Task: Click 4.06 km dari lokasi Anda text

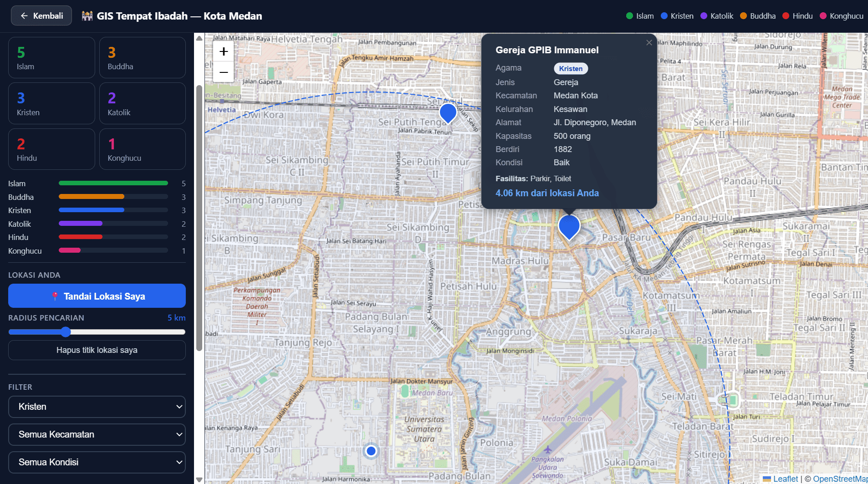Action: (x=547, y=193)
